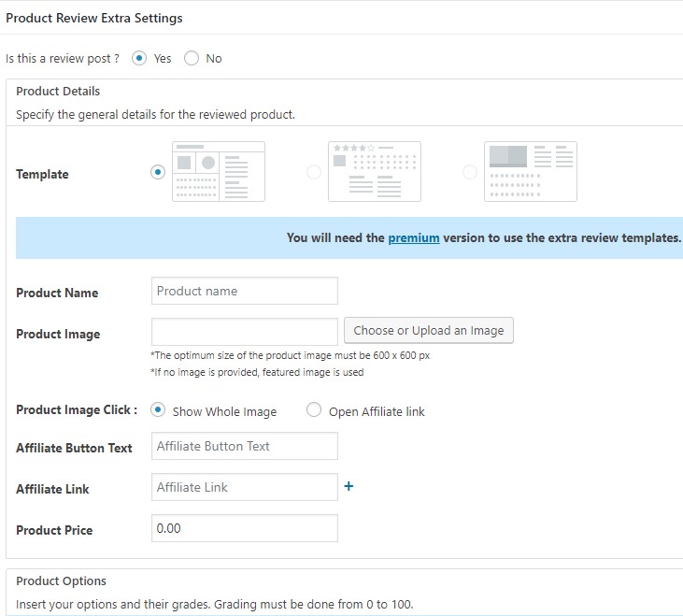Viewport: 683px width, 616px height.
Task: Open the premium version link
Action: pos(414,237)
